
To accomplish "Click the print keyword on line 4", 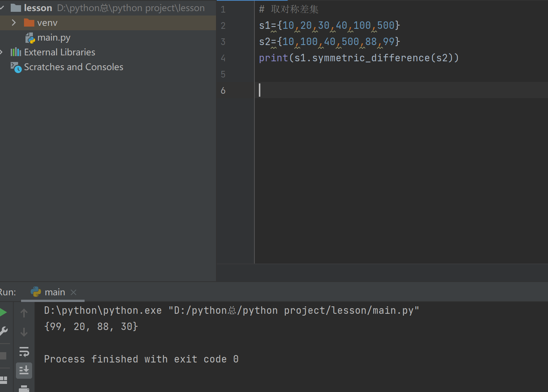I will (x=273, y=58).
